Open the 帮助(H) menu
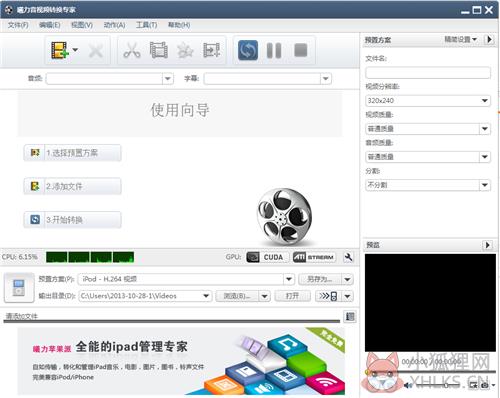 179,25
